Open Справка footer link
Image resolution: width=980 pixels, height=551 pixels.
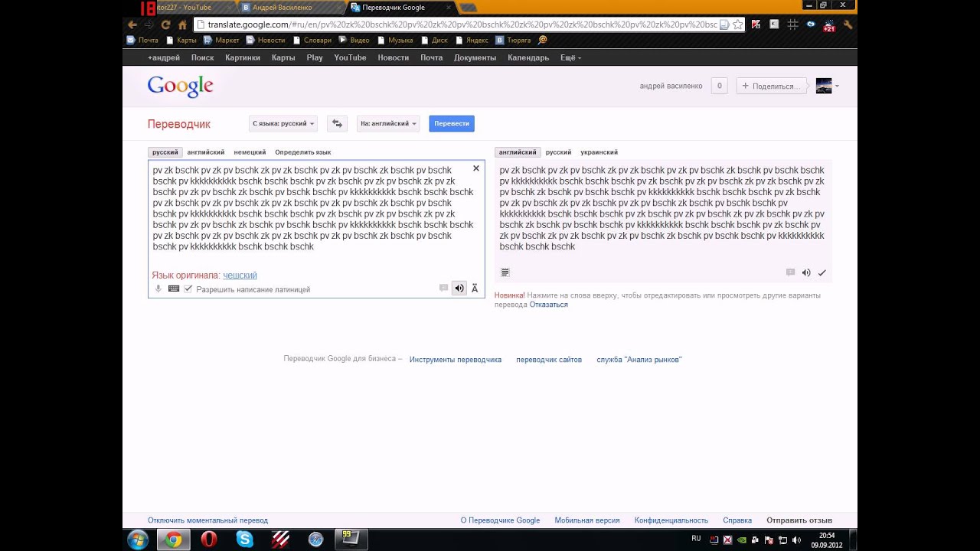[737, 520]
